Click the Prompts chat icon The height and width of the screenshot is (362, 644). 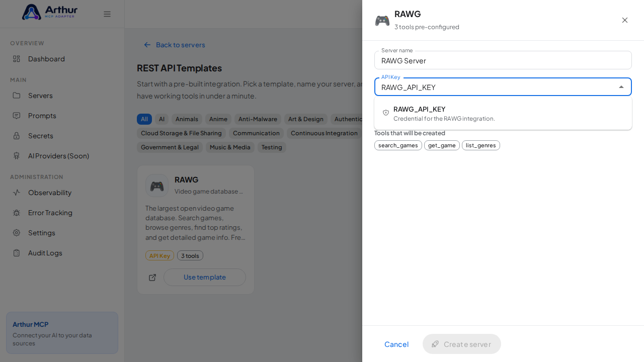(17, 116)
